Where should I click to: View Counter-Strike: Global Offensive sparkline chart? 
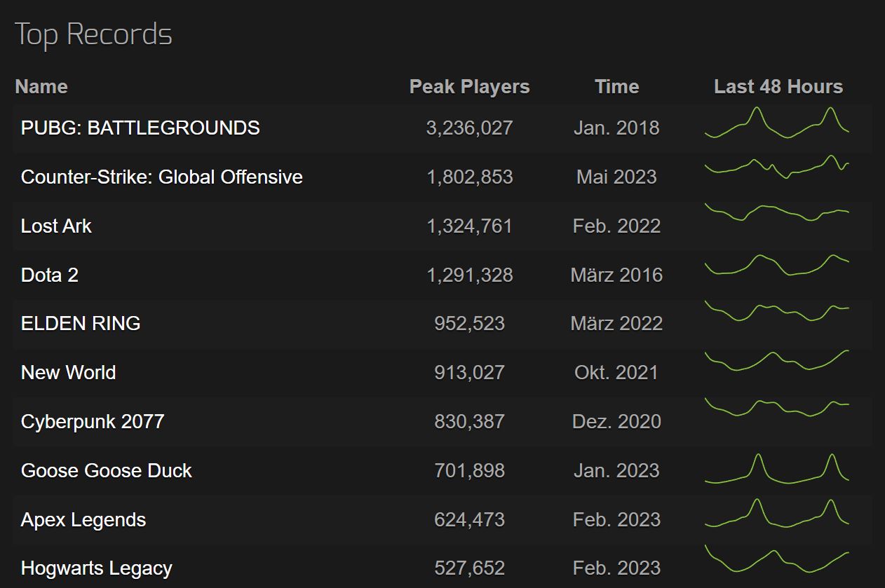pos(777,167)
